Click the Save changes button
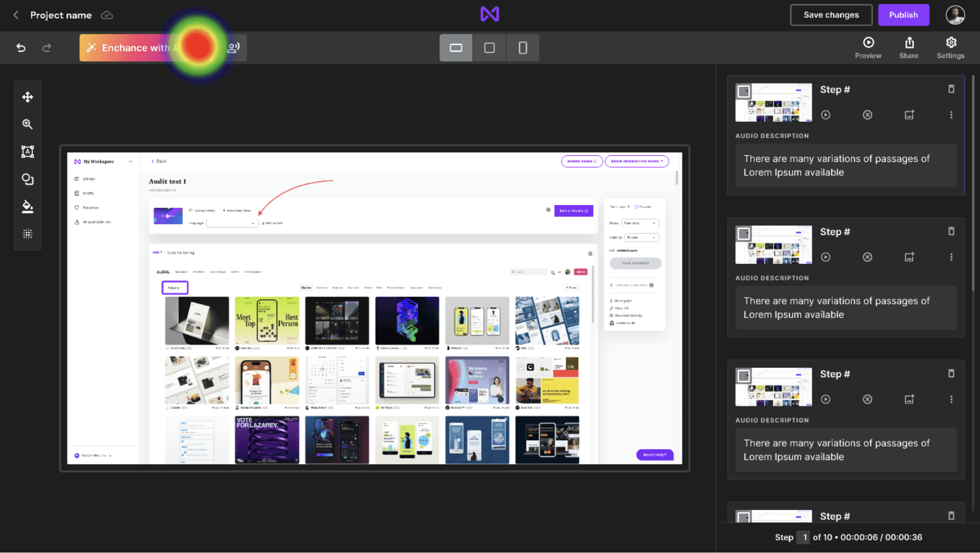Screen dimensions: 980x553 click(x=831, y=15)
